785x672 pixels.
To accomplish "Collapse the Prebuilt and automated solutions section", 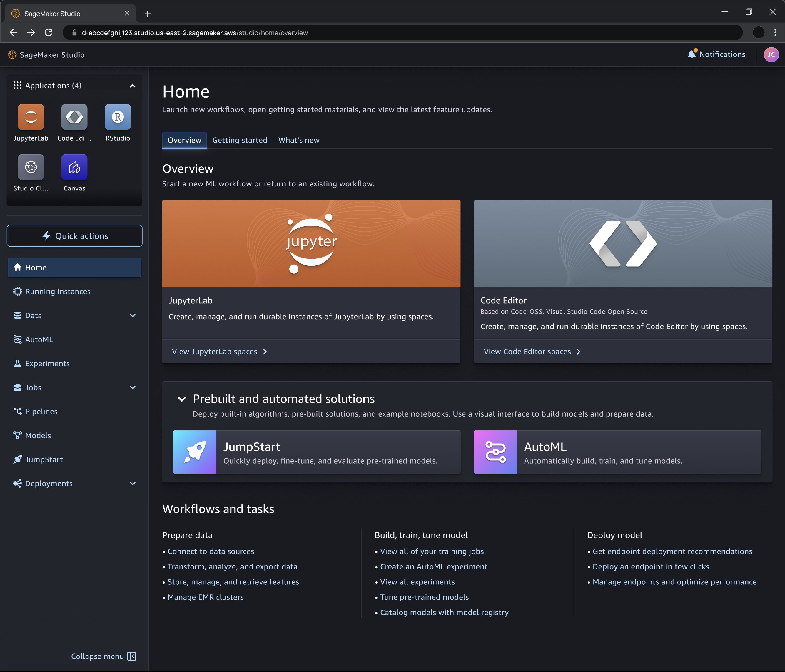I will (x=181, y=399).
